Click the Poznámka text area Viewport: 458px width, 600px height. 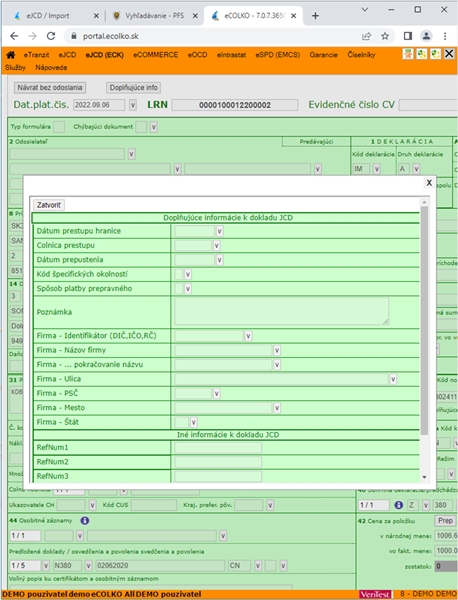[282, 311]
